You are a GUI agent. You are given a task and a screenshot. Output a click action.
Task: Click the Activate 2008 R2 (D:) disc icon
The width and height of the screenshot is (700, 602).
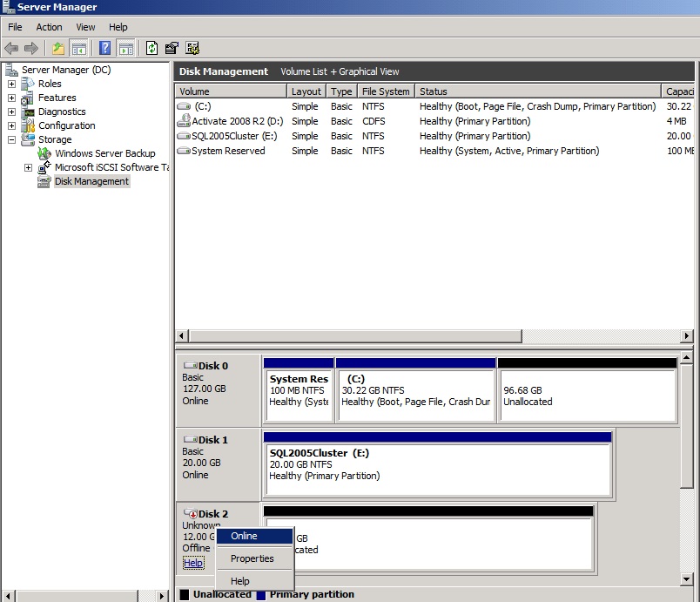(x=184, y=120)
